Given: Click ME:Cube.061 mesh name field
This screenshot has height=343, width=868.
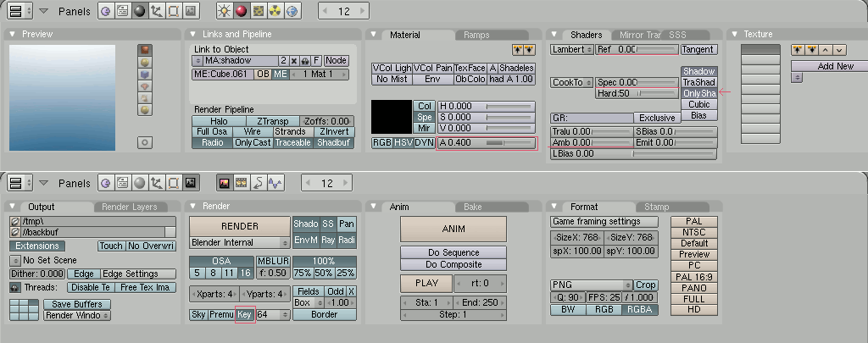Looking at the screenshot, I should click(223, 75).
